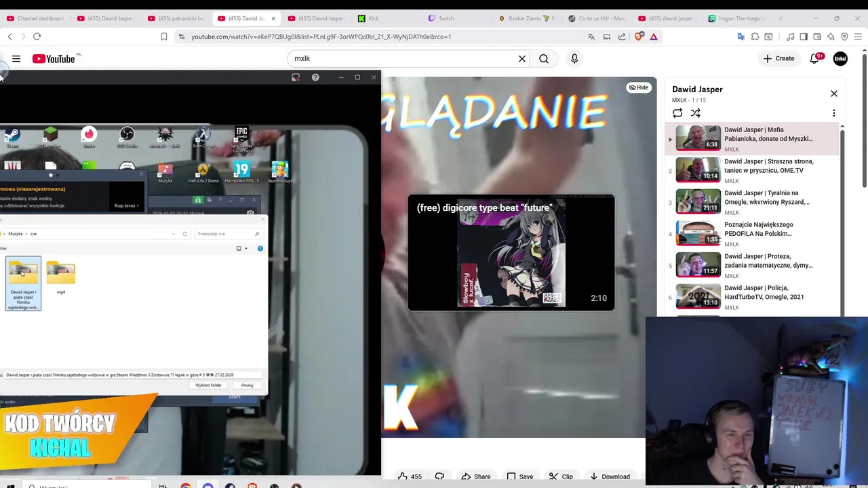
Task: Open the YouTube notifications bell
Action: [816, 59]
